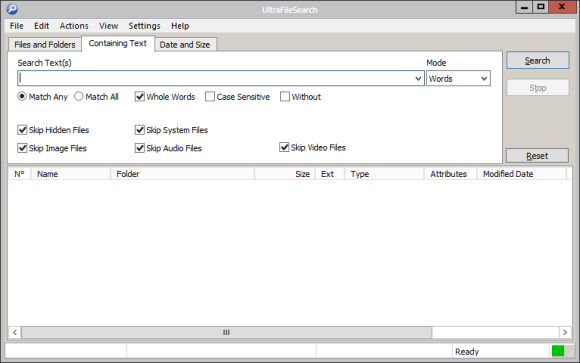Close the UltraFileSearch window
Screen dimensions: 580x363
click(x=562, y=7)
